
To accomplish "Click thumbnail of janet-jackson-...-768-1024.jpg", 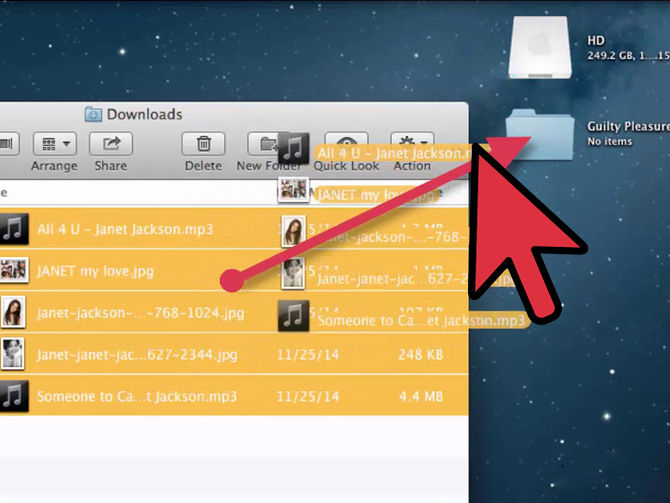I will point(13,312).
